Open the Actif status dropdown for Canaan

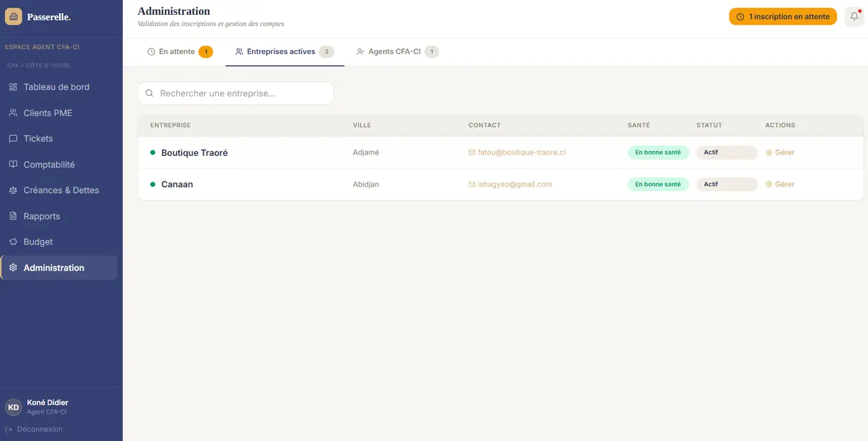pyautogui.click(x=727, y=184)
